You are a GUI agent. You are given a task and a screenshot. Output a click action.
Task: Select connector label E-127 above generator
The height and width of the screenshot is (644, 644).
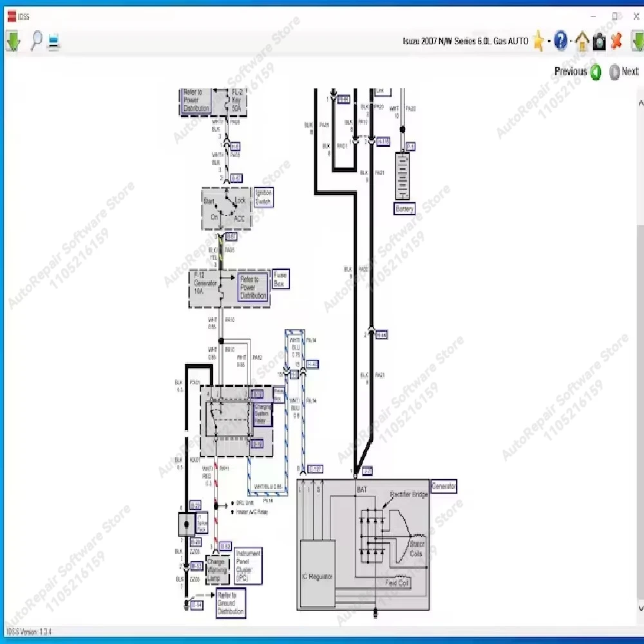tap(315, 469)
